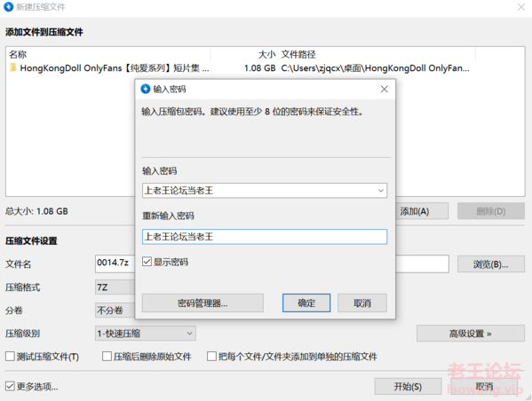Toggle the 更多选项 checkbox
Viewport: 532px width, 401px height.
[10, 386]
